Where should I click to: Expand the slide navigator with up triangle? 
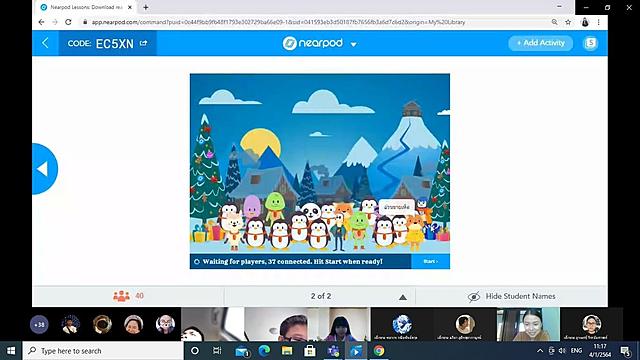pyautogui.click(x=402, y=297)
